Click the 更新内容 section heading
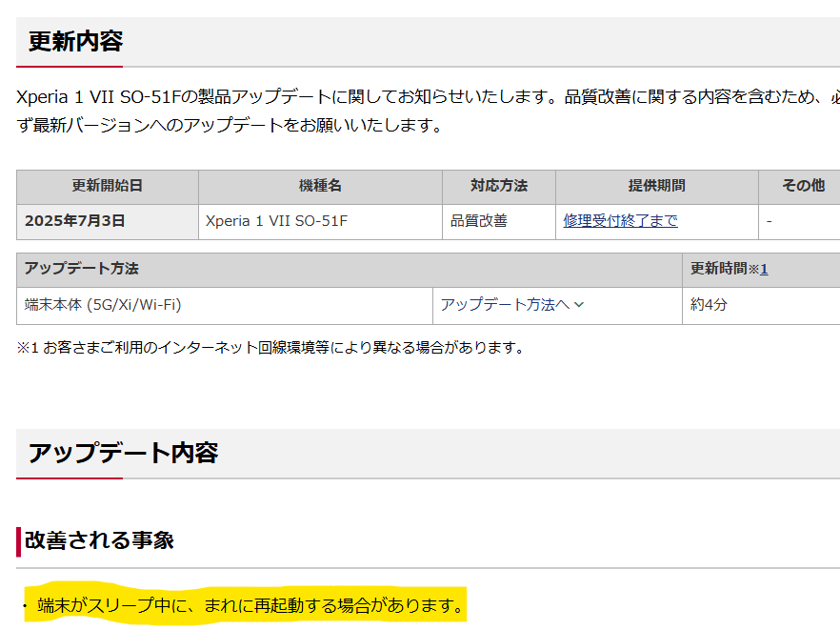This screenshot has height=630, width=840. 75,41
